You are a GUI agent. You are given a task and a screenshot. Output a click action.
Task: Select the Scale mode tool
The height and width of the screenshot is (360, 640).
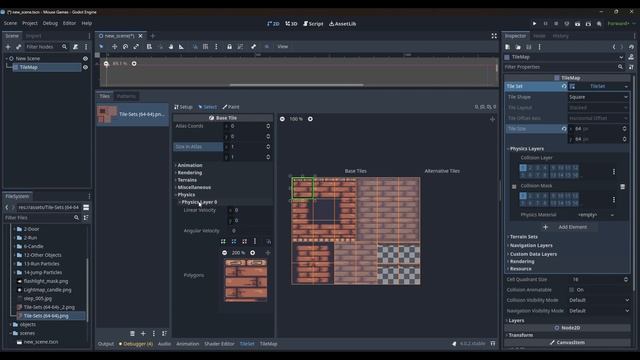click(x=136, y=47)
